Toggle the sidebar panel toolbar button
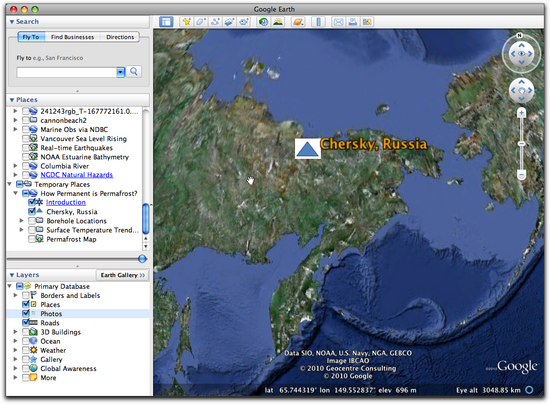This screenshot has height=404, width=550. pos(166,22)
